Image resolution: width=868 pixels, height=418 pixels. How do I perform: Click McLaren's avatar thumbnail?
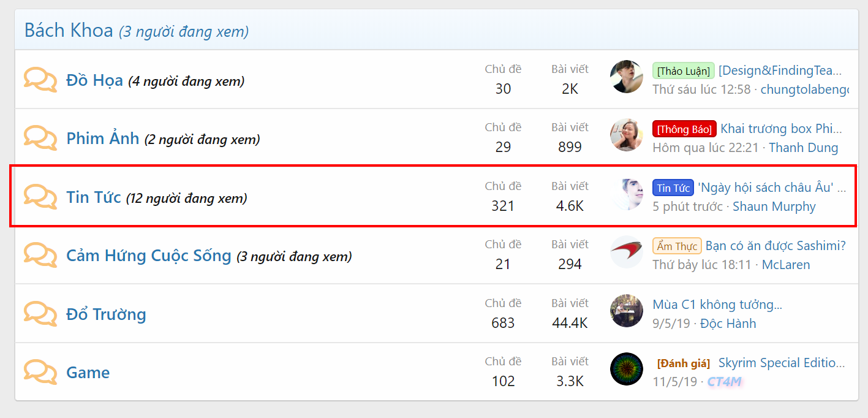pyautogui.click(x=626, y=252)
